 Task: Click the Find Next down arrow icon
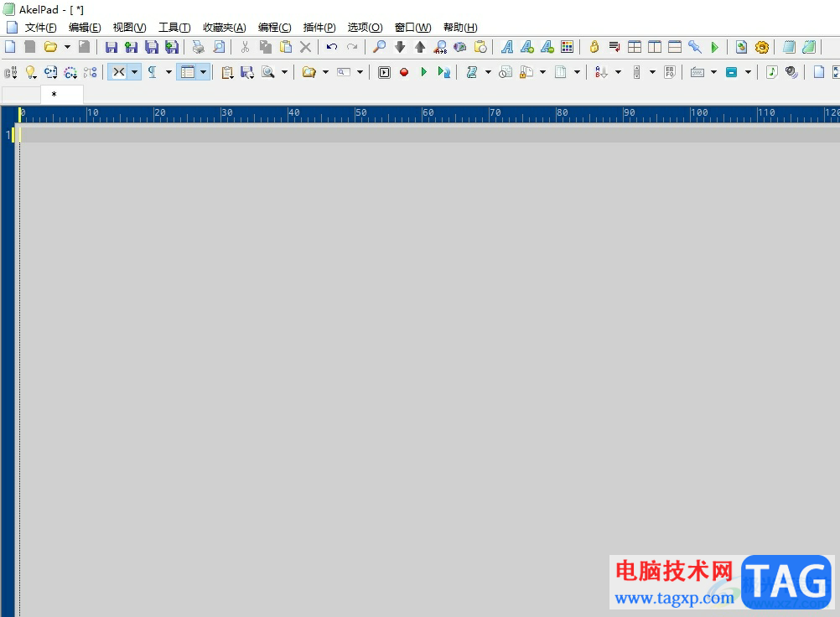pos(400,47)
